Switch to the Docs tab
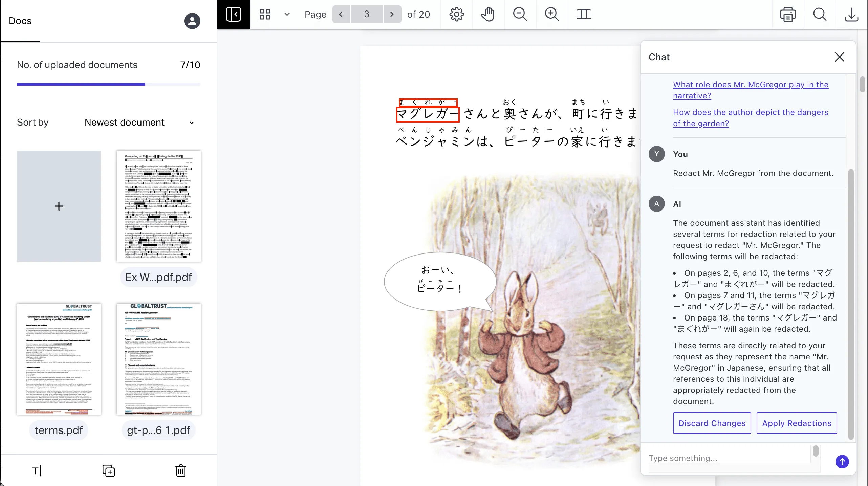The height and width of the screenshot is (486, 868). [x=20, y=21]
